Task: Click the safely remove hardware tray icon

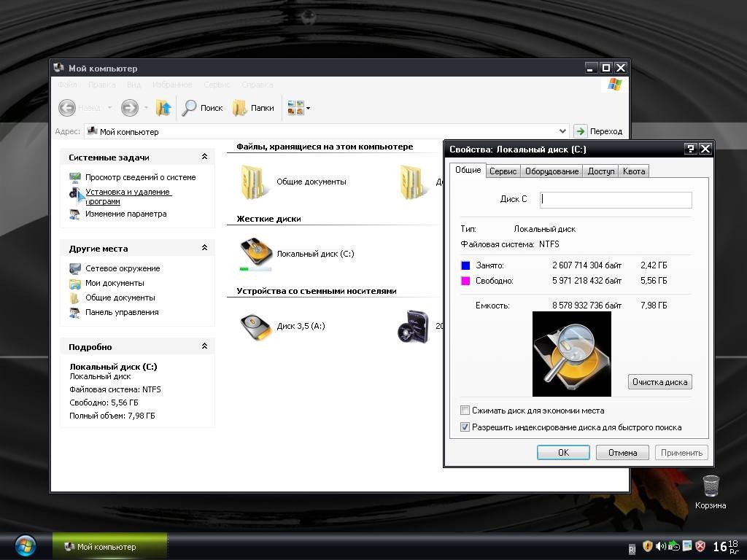Action: 673,546
